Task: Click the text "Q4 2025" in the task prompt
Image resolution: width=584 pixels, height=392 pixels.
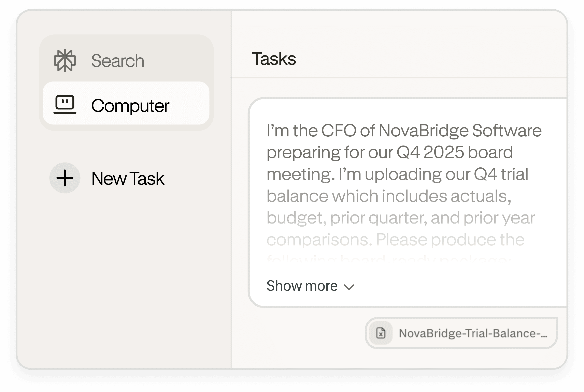Action: [x=430, y=152]
